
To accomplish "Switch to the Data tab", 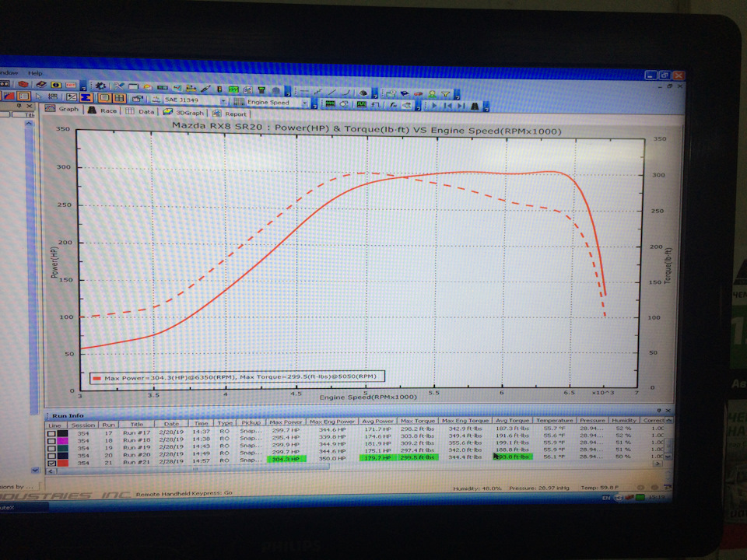I will [x=140, y=111].
